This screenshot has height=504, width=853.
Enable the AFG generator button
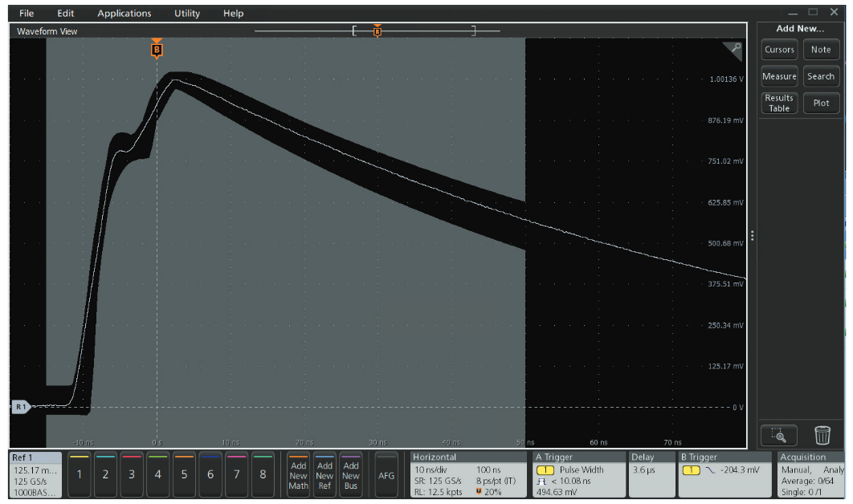[386, 474]
